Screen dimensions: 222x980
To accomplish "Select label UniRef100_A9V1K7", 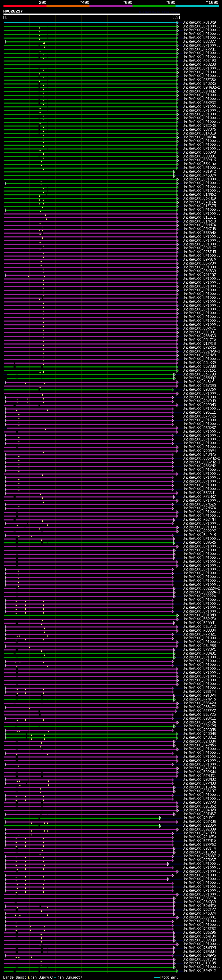I will (x=199, y=248).
